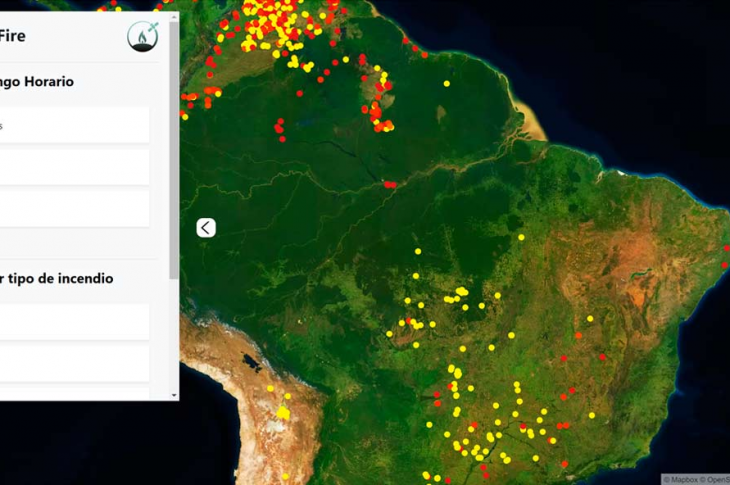Screen dimensions: 730x485
Task: Click the scrollbar up arrow in sidebar
Action: 174,17
